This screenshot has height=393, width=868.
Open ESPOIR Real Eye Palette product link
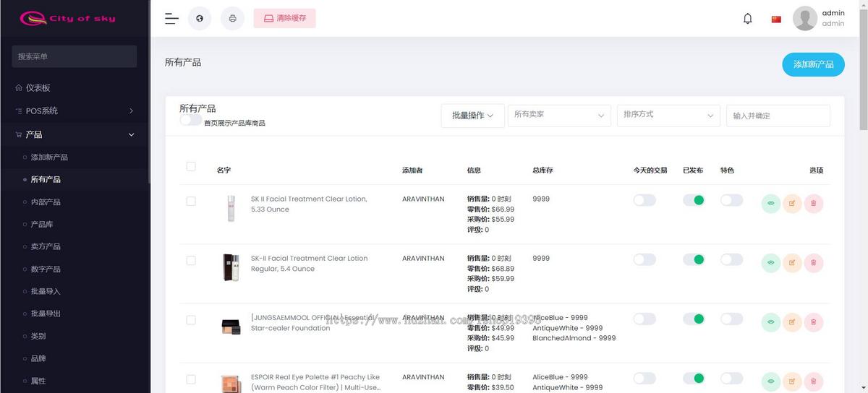[x=315, y=382]
